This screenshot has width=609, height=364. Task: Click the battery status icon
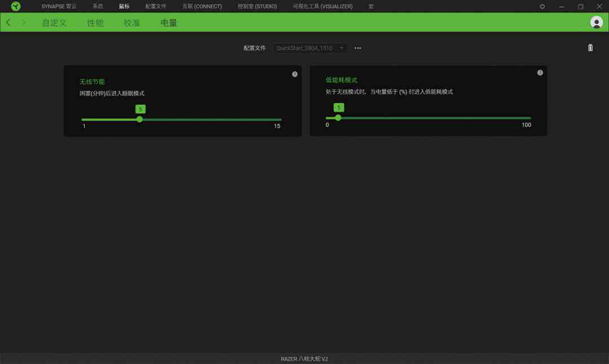point(590,48)
